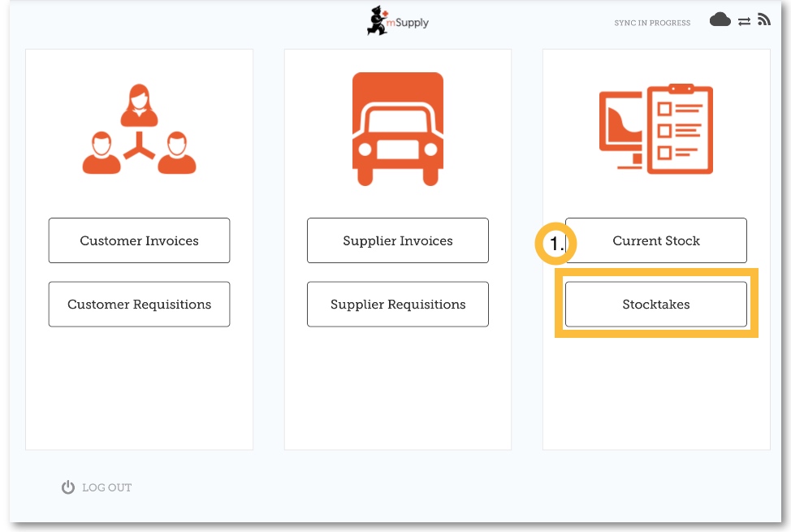View Current Stock
This screenshot has height=532, width=791.
[x=656, y=240]
